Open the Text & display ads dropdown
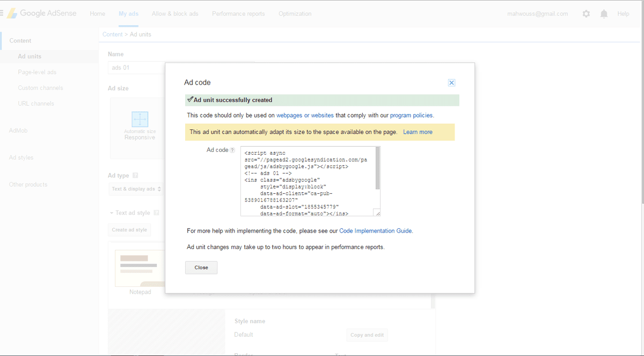 tap(136, 189)
